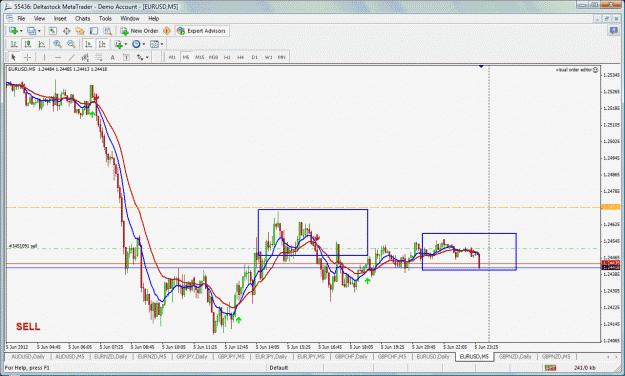
Task: Select the Crosshair tool
Action: pos(27,57)
